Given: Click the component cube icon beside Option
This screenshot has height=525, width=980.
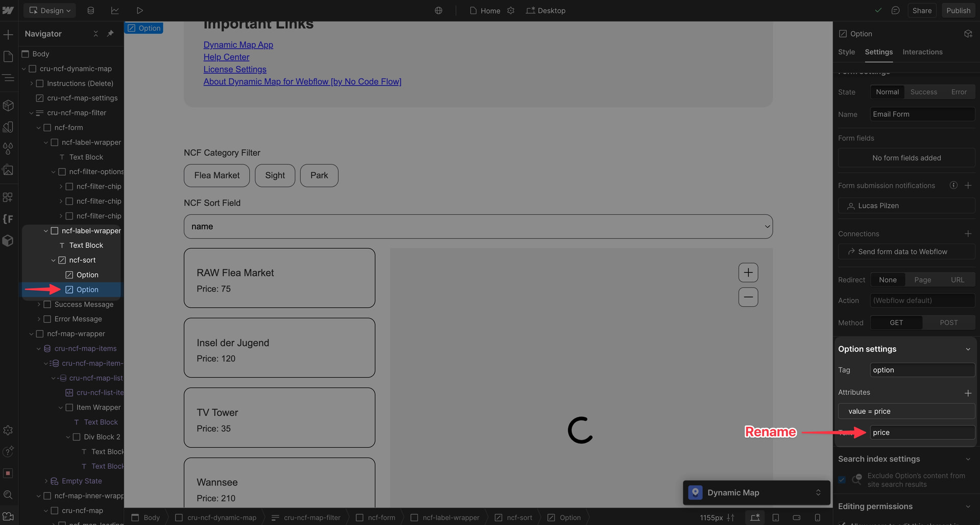Looking at the screenshot, I should tap(968, 34).
